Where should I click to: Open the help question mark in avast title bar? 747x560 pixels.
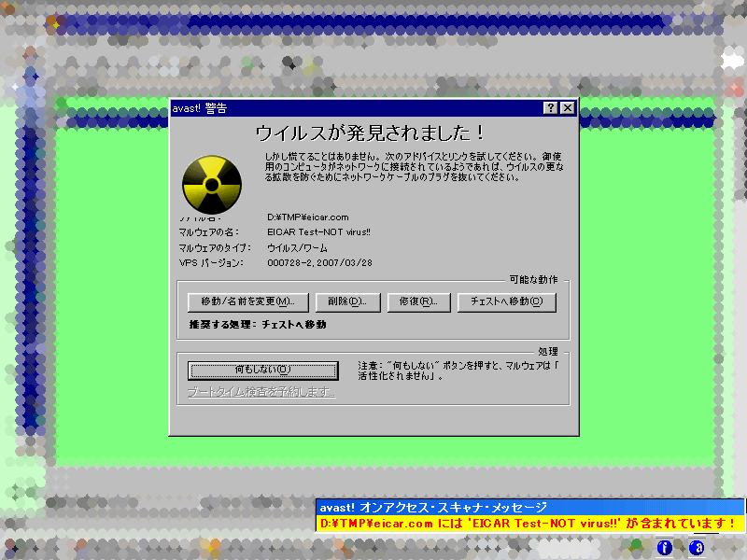click(x=550, y=108)
